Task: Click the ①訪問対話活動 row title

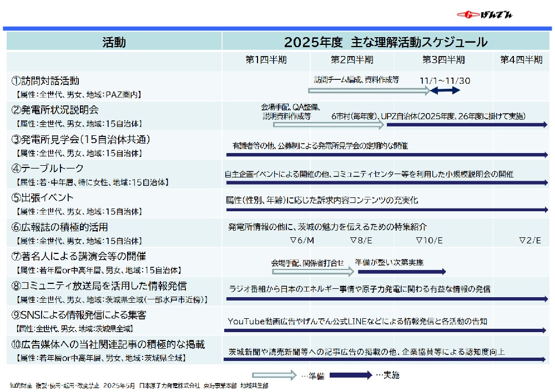Action: [46, 80]
